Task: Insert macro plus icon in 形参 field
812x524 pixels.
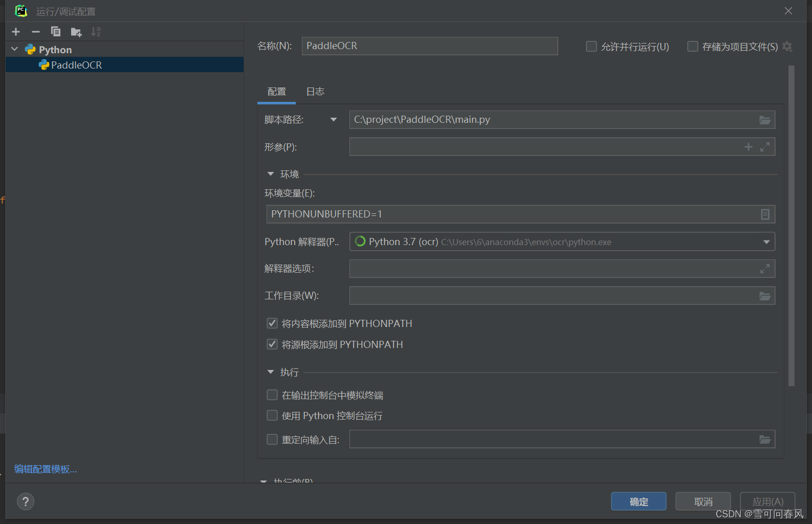Action: [x=748, y=147]
